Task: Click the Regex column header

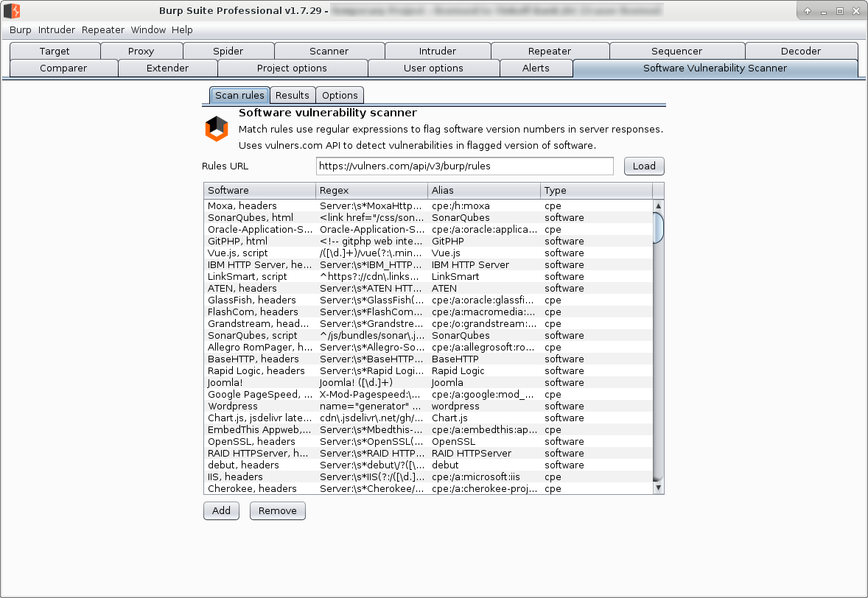Action: [372, 190]
